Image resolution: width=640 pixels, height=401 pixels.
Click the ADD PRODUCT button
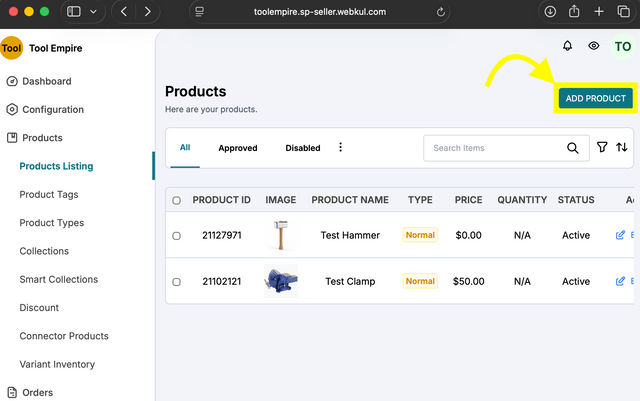(596, 98)
